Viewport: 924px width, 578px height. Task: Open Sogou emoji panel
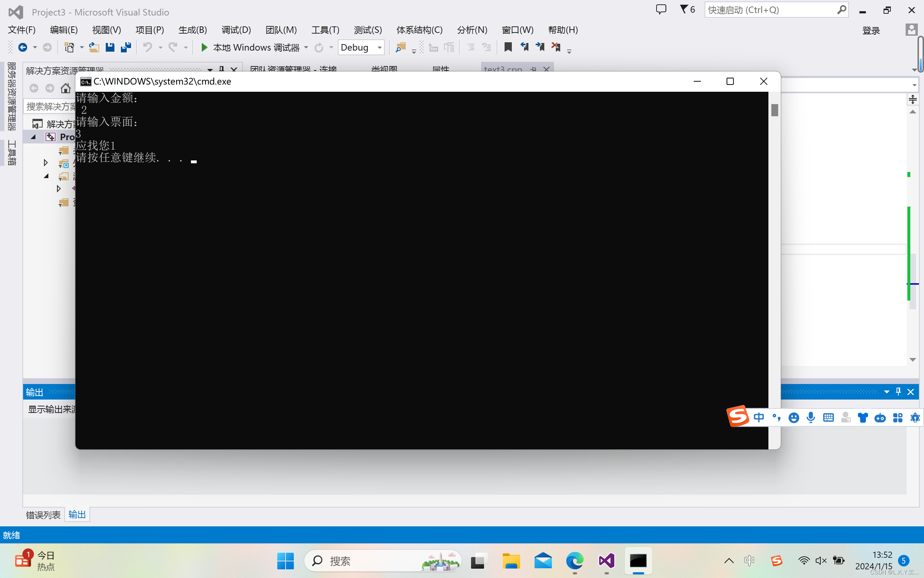pyautogui.click(x=793, y=418)
